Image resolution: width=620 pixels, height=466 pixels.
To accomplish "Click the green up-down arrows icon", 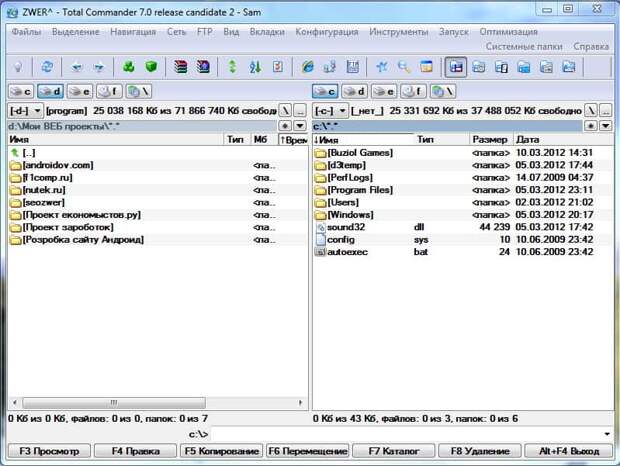I will point(232,67).
